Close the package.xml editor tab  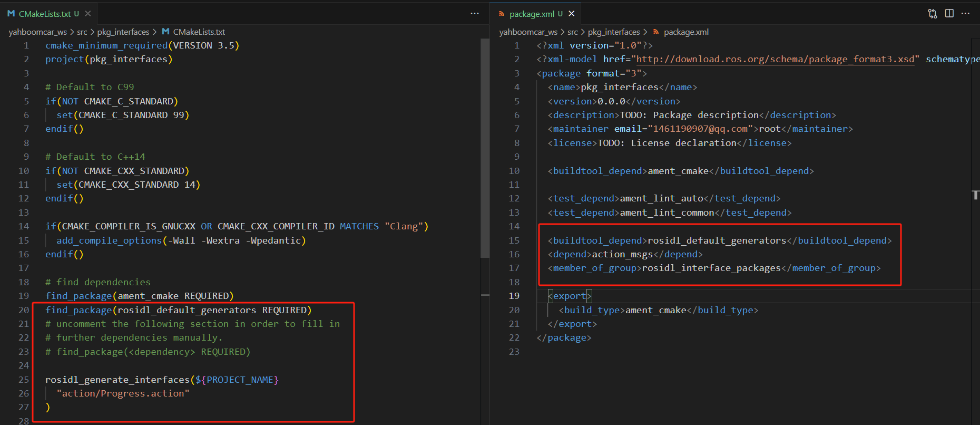coord(572,14)
